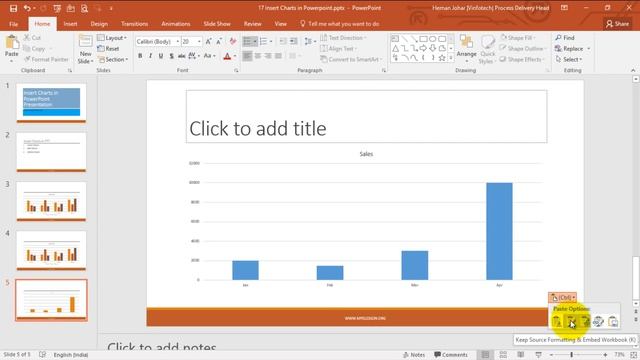640x360 pixels.
Task: Fit slide to current window
Action: (x=633, y=355)
